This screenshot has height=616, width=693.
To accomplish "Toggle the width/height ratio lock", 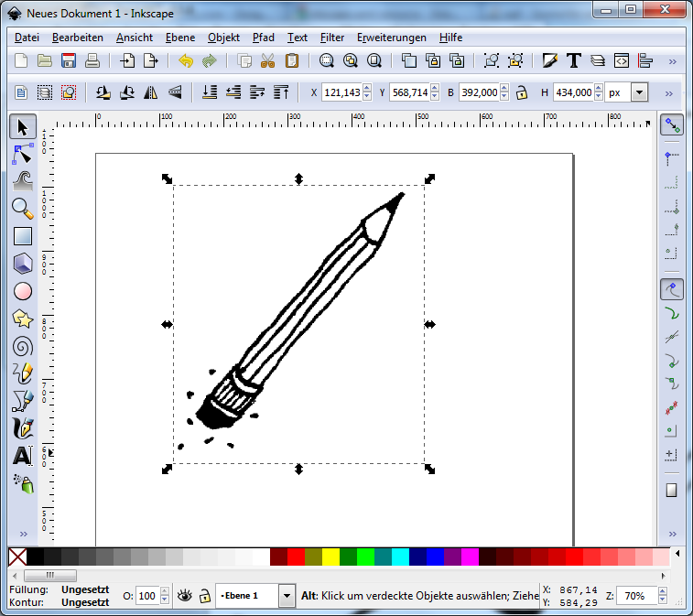I will click(x=522, y=92).
